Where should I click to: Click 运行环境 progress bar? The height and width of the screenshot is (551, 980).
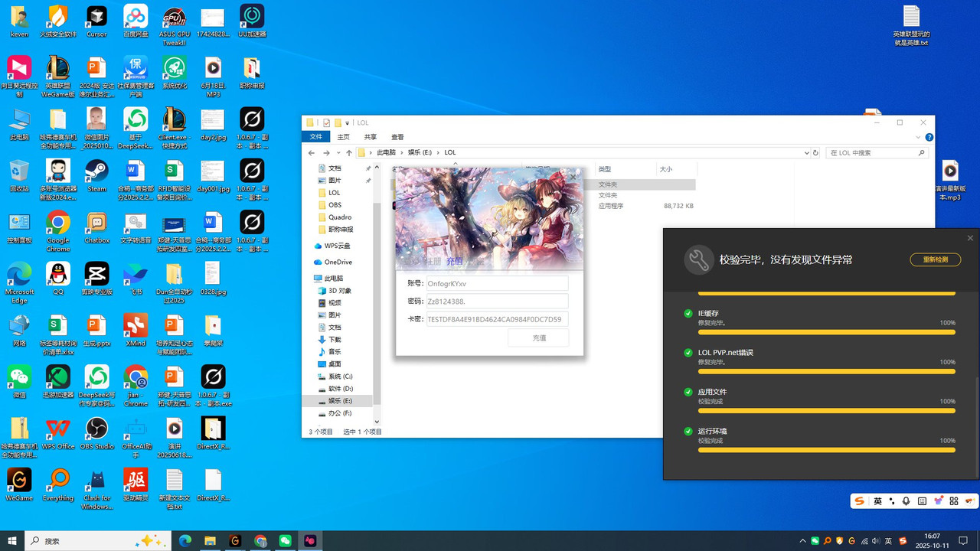point(827,450)
